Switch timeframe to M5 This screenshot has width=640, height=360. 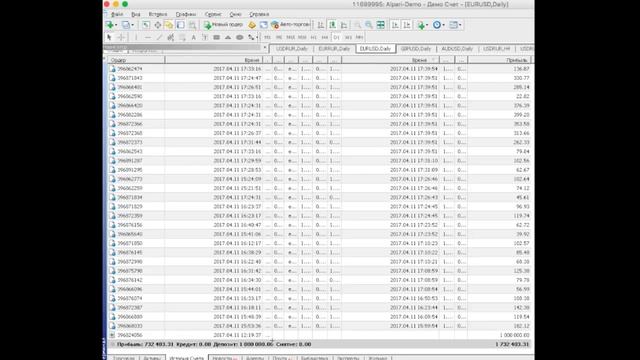coord(279,37)
